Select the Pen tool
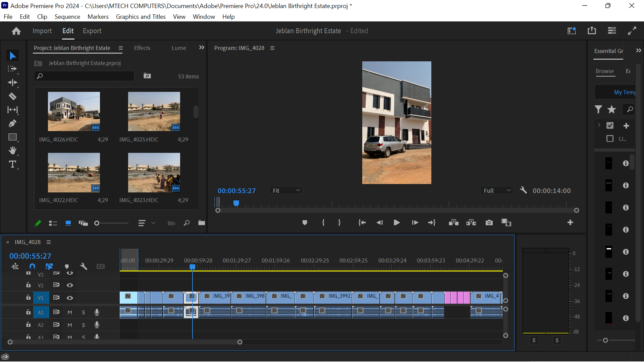This screenshot has height=362, width=644. point(12,123)
